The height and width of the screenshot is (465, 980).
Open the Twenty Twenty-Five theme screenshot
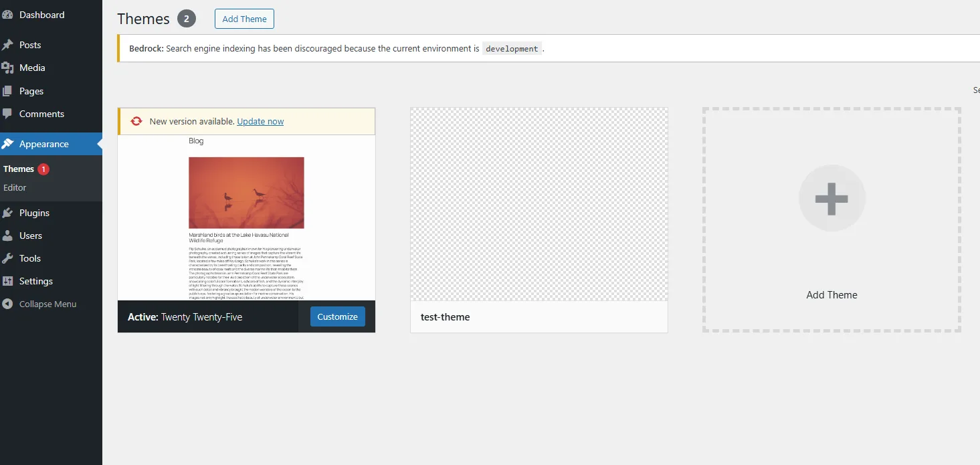(246, 217)
